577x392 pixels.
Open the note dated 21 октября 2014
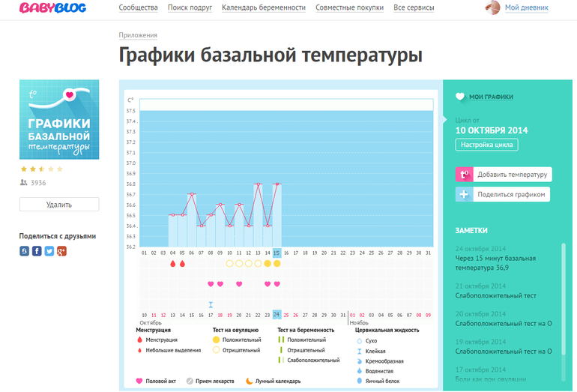[x=495, y=291]
